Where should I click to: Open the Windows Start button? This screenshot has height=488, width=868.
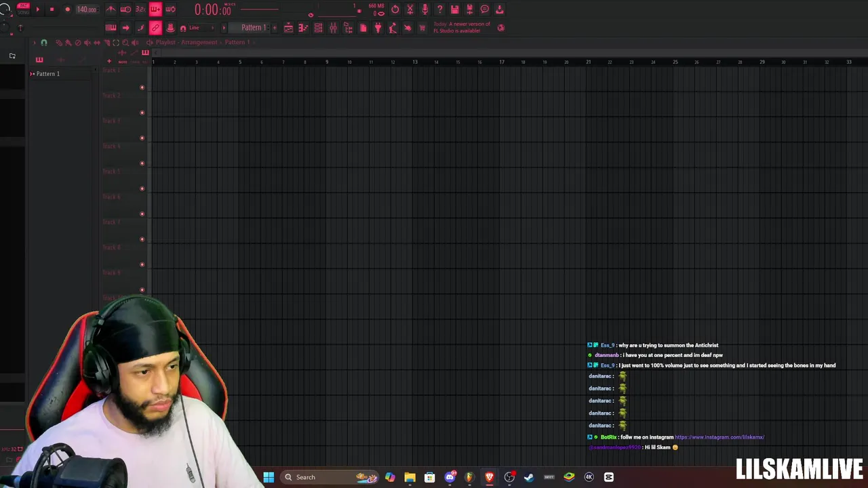(269, 477)
